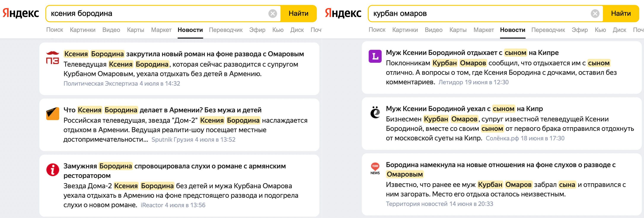
Task: Click Найти next to 'ксения бородина'
Action: coord(298,13)
